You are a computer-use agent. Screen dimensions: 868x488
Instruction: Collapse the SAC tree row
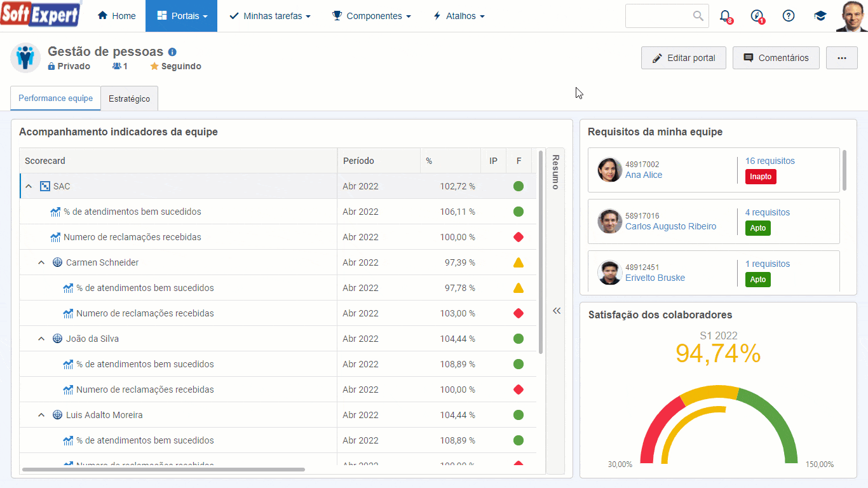click(x=28, y=186)
